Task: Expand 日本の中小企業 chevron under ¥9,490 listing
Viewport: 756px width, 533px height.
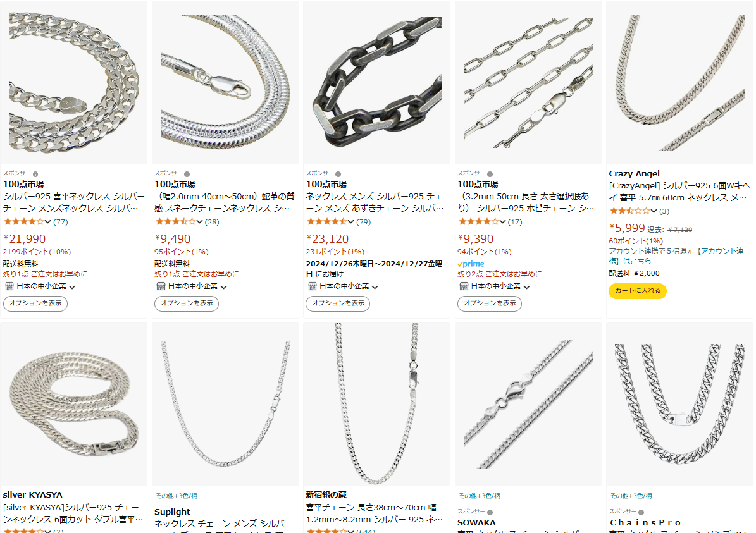Action: tap(224, 287)
